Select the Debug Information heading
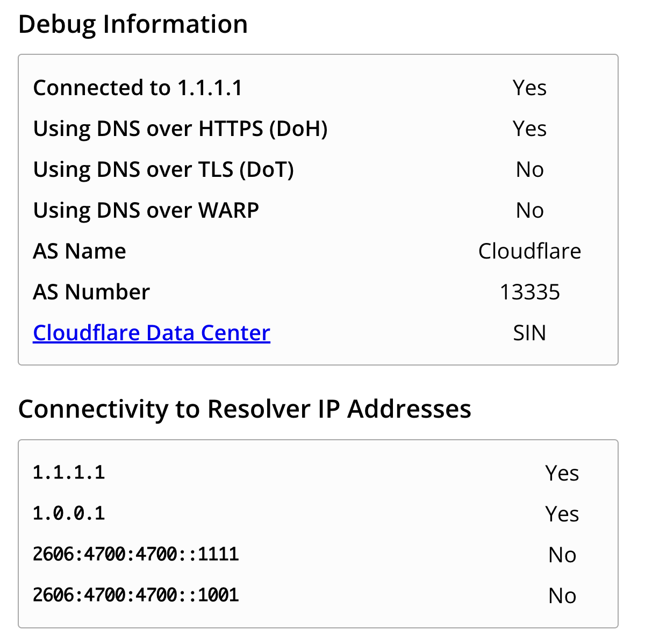Viewport: 645px width, 644px height. click(133, 24)
